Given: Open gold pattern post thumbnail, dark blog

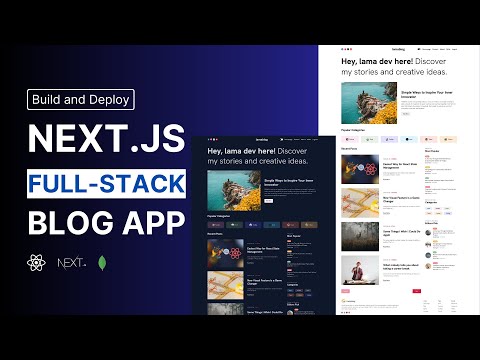Looking at the screenshot, I should tap(225, 285).
